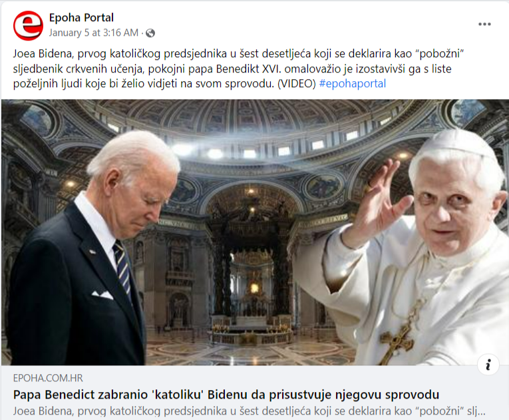
Task: Open the Epoha Portal page name link
Action: pos(81,17)
